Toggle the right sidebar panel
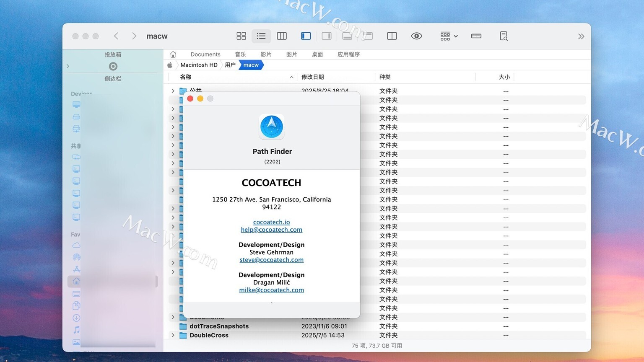This screenshot has width=644, height=362. tap(327, 36)
